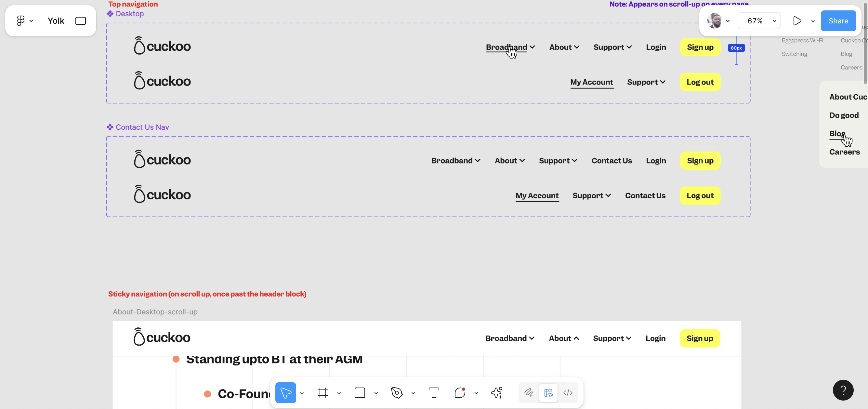This screenshot has width=868, height=409.
Task: Click the Yolk file name
Action: [x=56, y=21]
